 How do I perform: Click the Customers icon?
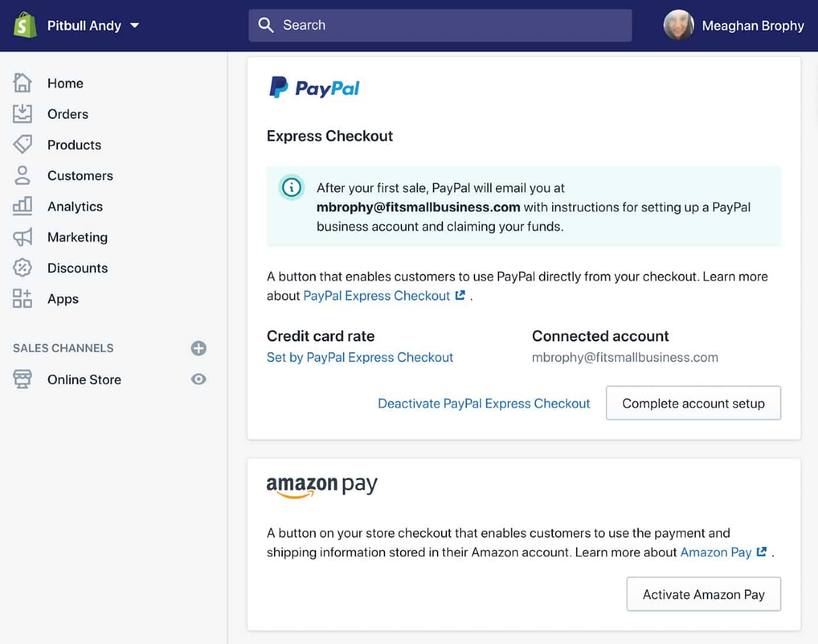click(22, 175)
